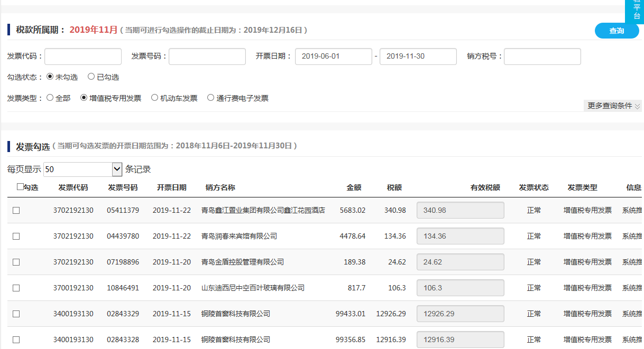Screen dimensions: 644x349
Task: Click amount 99433.01 cell
Action: point(351,314)
